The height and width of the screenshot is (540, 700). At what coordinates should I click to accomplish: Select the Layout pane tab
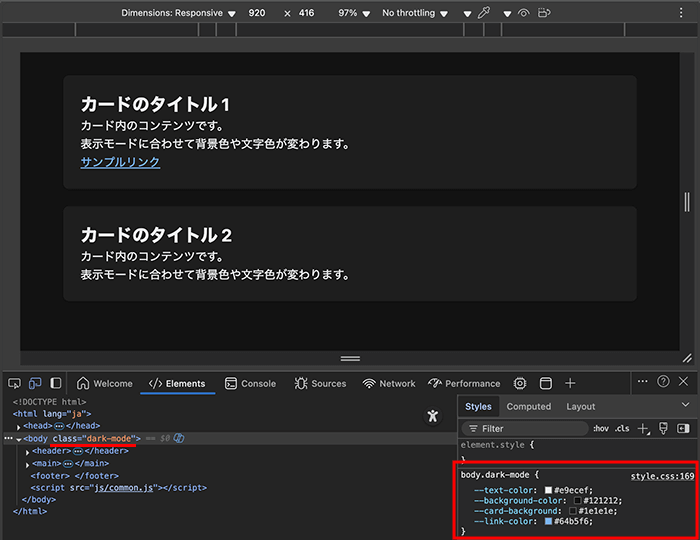(580, 407)
